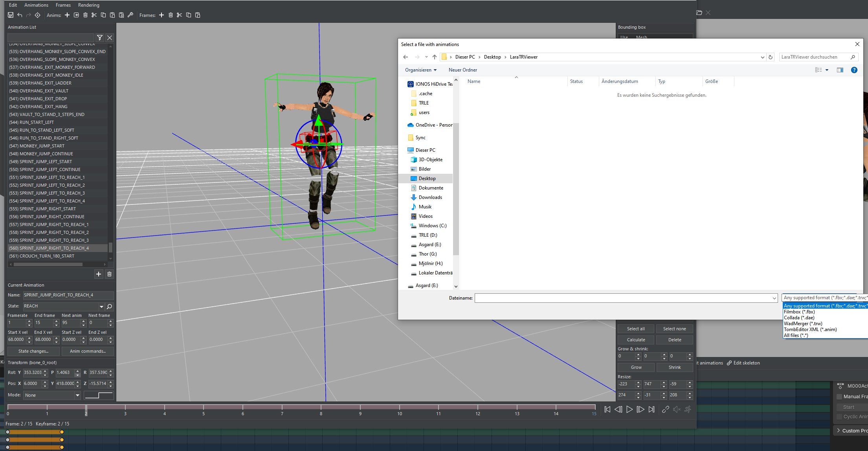Click the wrench icon in Anims toolbar

click(x=130, y=15)
